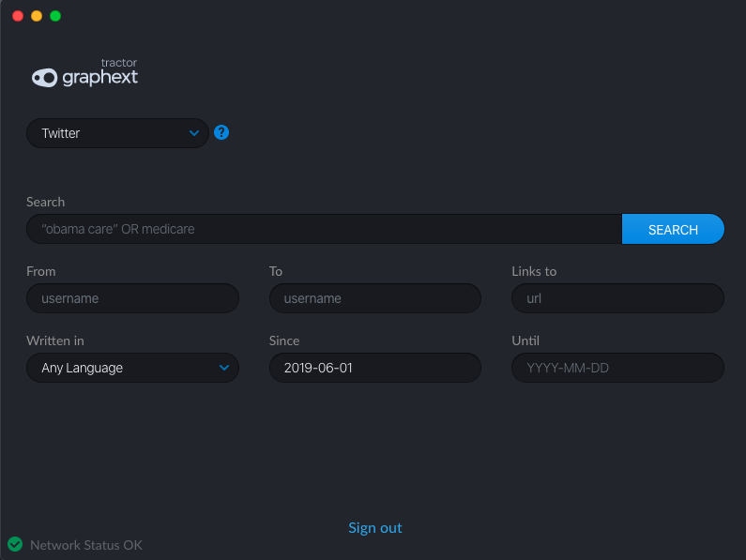Click the green network status checkmark icon
The image size is (746, 560).
(15, 544)
